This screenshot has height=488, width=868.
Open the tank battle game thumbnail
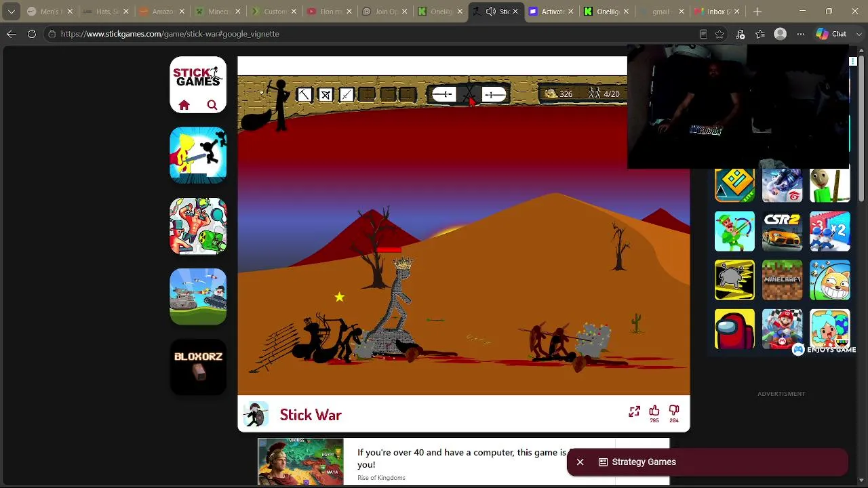tap(198, 297)
